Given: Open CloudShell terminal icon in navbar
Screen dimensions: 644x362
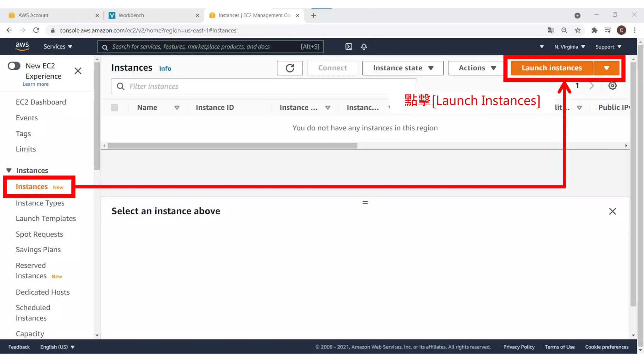Looking at the screenshot, I should click(349, 47).
